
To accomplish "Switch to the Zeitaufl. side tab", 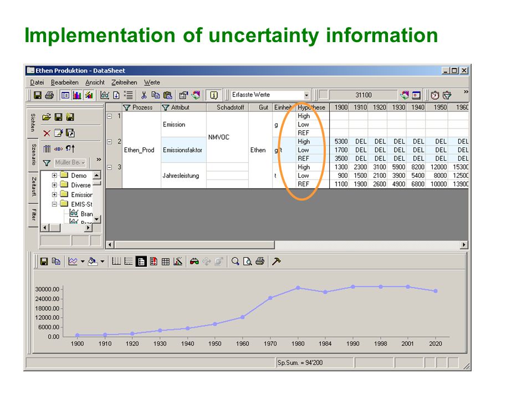I will tap(33, 187).
